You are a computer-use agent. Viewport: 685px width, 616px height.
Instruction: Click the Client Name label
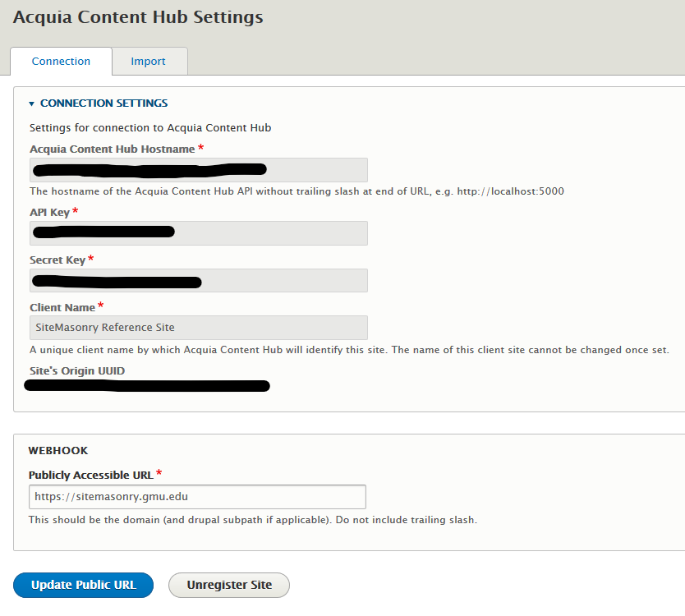[x=62, y=307]
